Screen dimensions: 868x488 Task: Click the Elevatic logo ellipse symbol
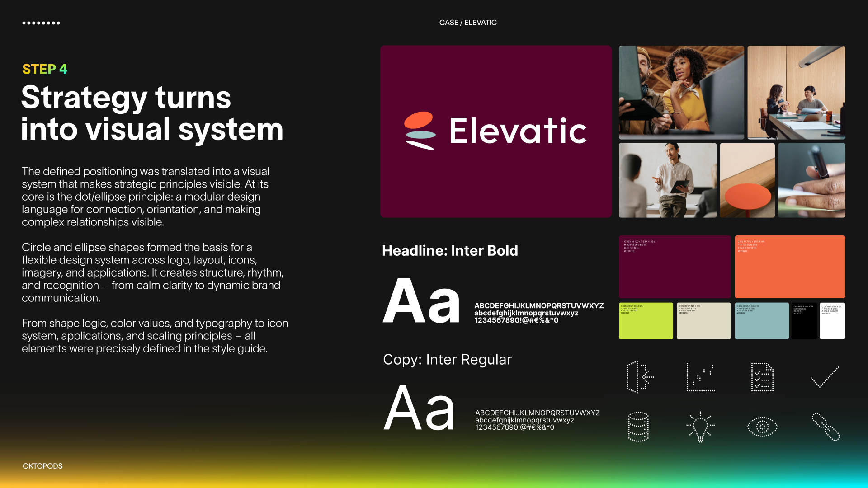pyautogui.click(x=420, y=131)
